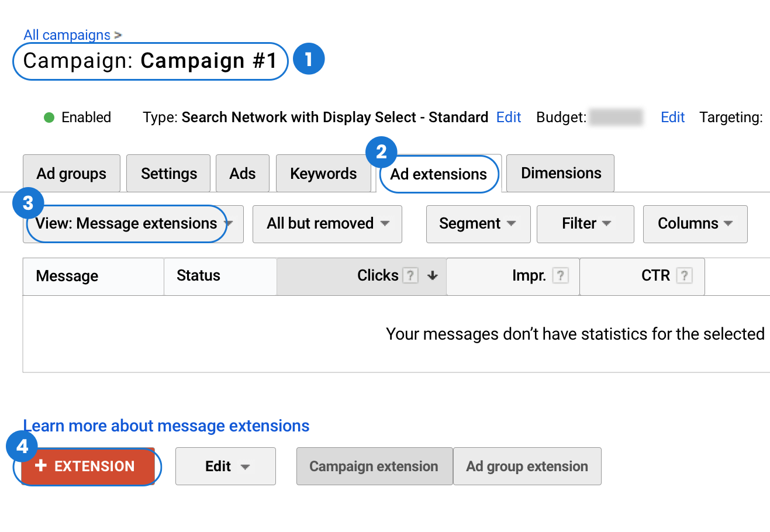Click Edit next to the campaign type
Screen dimensions: 770x532
tap(508, 117)
